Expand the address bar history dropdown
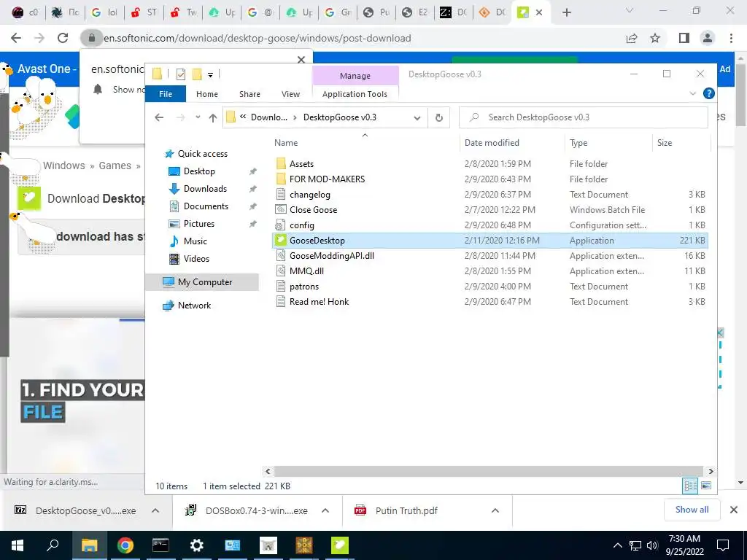 click(x=417, y=117)
